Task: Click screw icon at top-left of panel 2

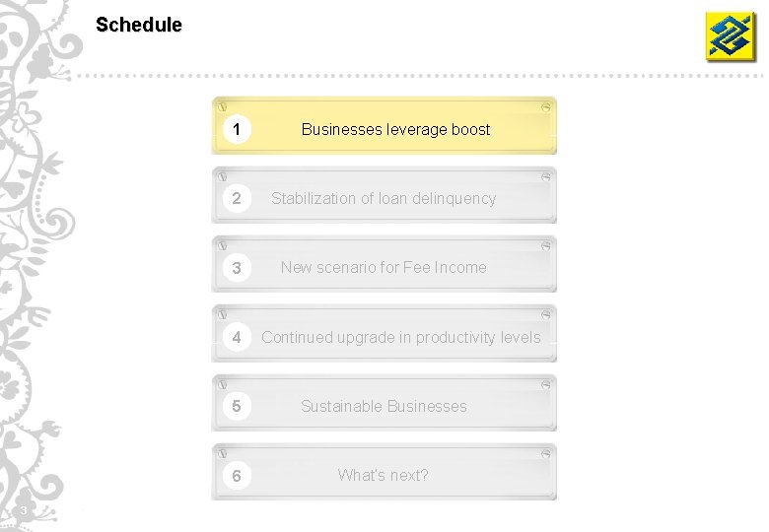Action: (x=223, y=175)
